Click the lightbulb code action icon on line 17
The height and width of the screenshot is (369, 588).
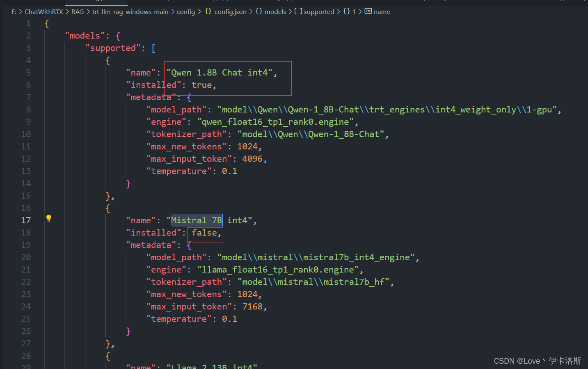(x=48, y=218)
